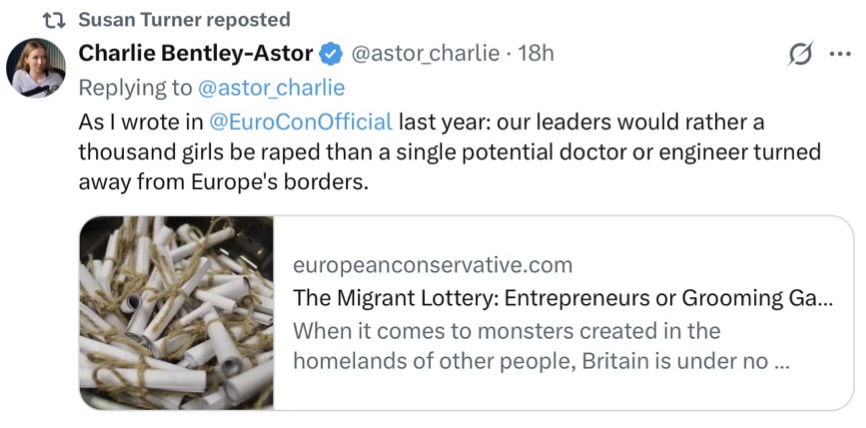Click the Grok slashed-circle icon
Screen dimensions: 866x428
coord(800,55)
